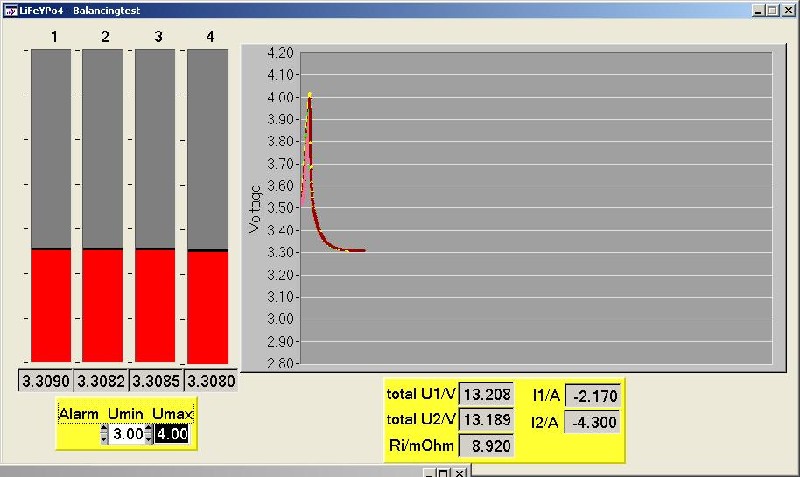Maximize the Balancingtest main window
Viewport: 800px width, 477px height.
(772, 9)
